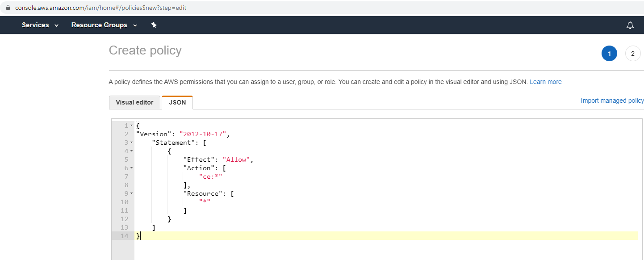Select step 2 indicator for Review policy
This screenshot has height=260, width=644.
[x=633, y=53]
